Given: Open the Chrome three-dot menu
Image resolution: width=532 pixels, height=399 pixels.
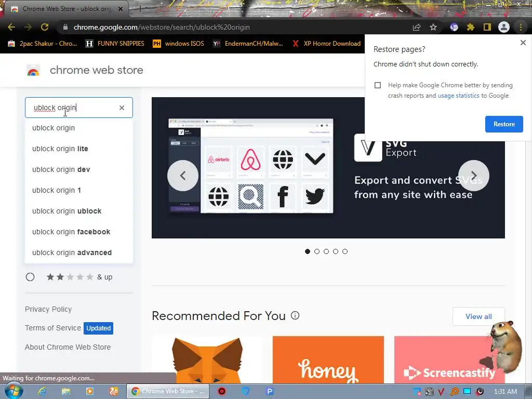Looking at the screenshot, I should tap(521, 27).
